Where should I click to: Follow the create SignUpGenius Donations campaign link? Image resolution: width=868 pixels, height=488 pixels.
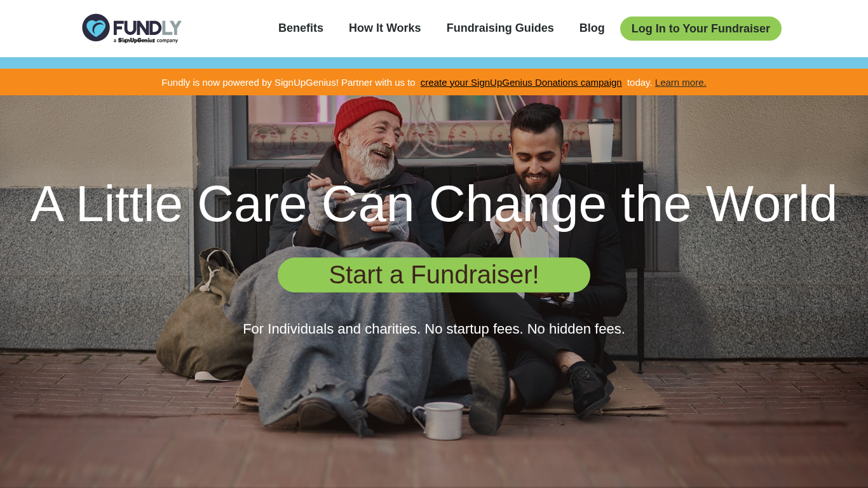[x=521, y=82]
